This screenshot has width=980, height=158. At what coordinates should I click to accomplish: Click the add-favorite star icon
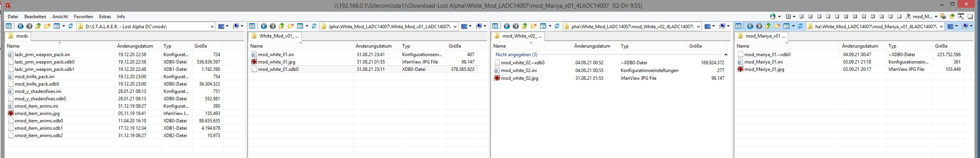pyautogui.click(x=952, y=16)
